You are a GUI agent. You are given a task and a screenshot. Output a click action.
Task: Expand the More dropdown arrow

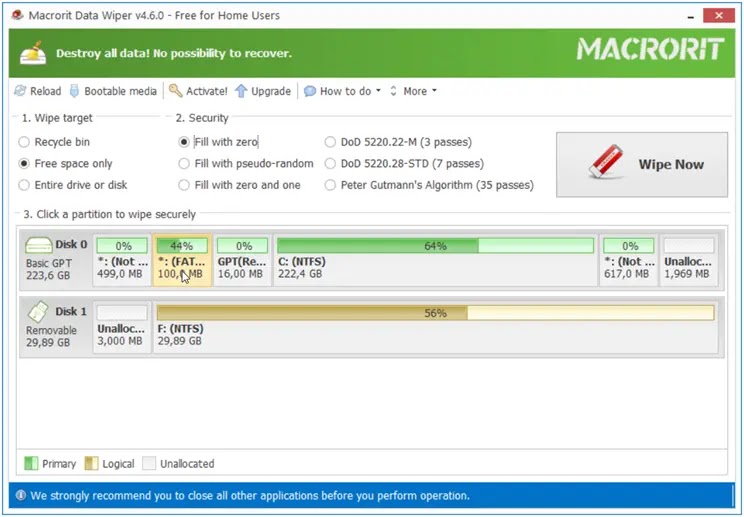tap(434, 91)
